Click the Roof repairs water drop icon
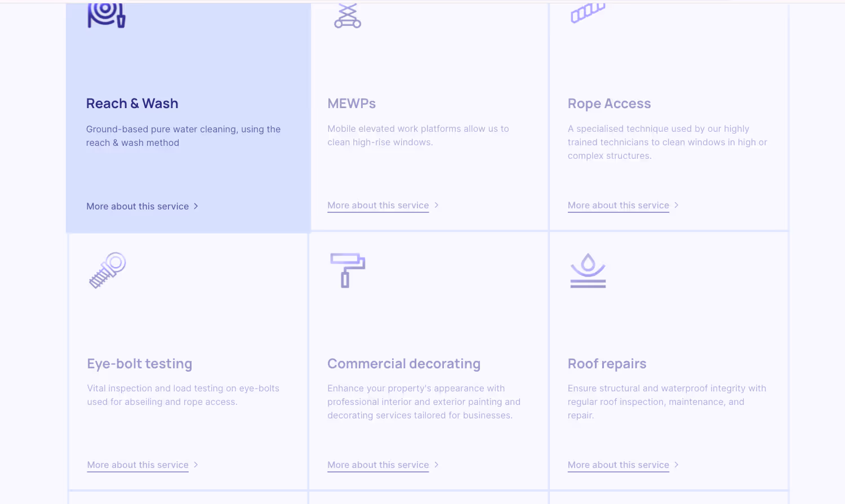Viewport: 845px width, 504px height. click(x=588, y=270)
